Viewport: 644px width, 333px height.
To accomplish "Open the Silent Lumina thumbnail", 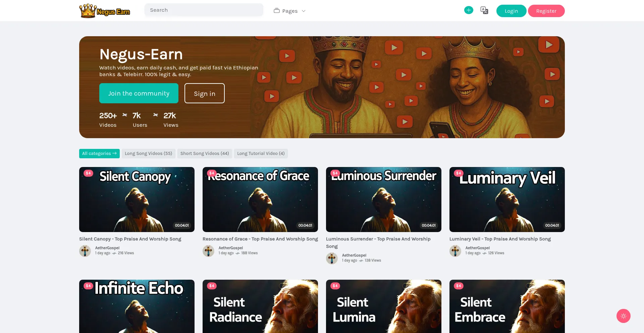I will tap(384, 306).
